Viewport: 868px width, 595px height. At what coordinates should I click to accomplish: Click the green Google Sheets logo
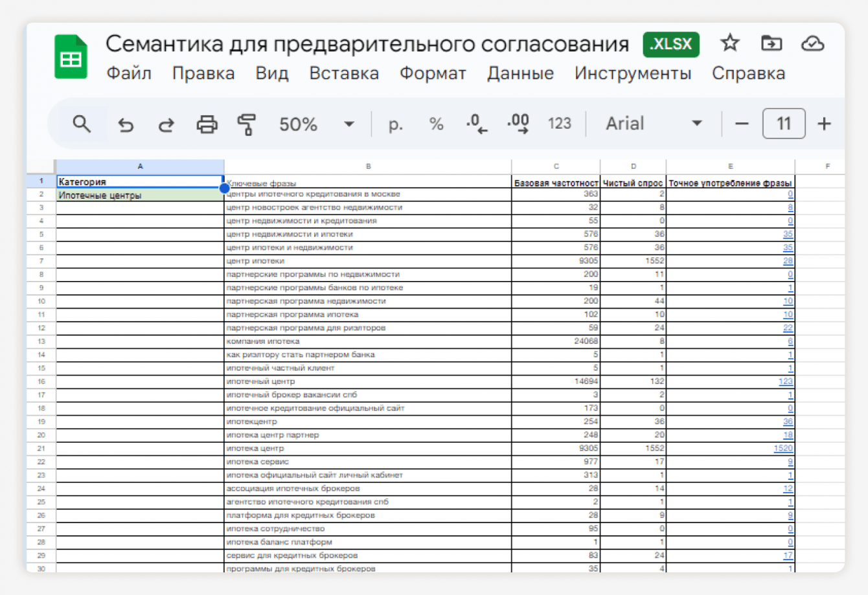[71, 57]
